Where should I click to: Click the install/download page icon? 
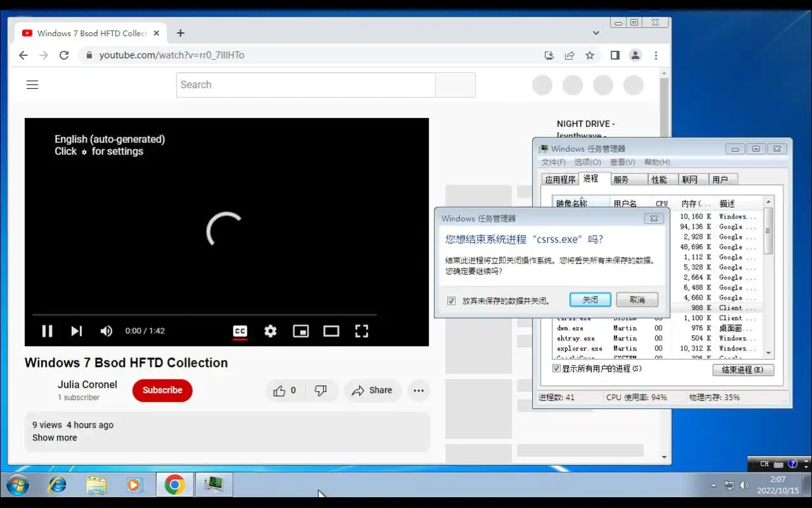[549, 55]
